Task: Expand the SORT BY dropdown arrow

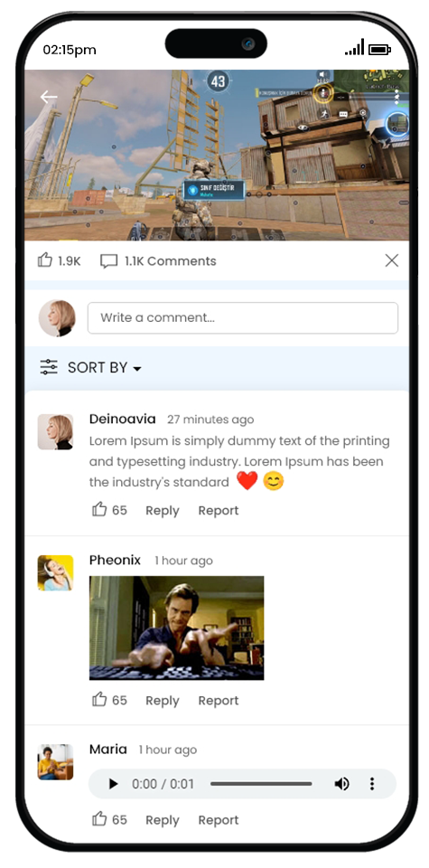Action: point(137,369)
